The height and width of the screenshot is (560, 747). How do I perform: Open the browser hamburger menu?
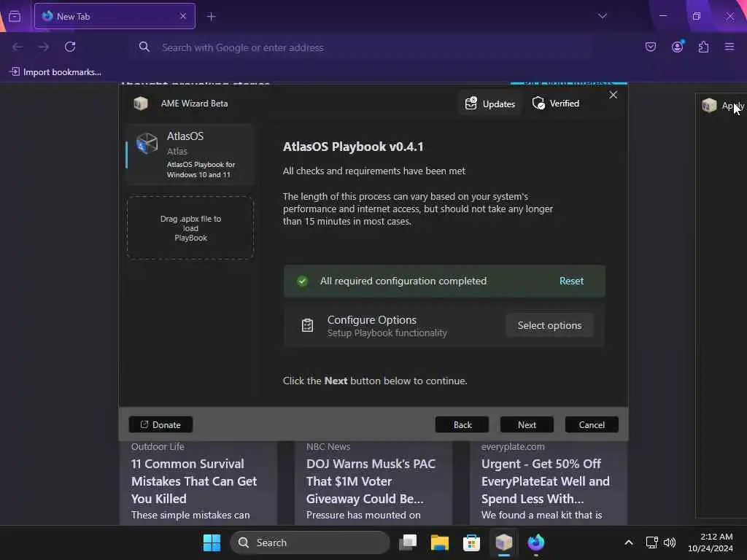coord(729,47)
